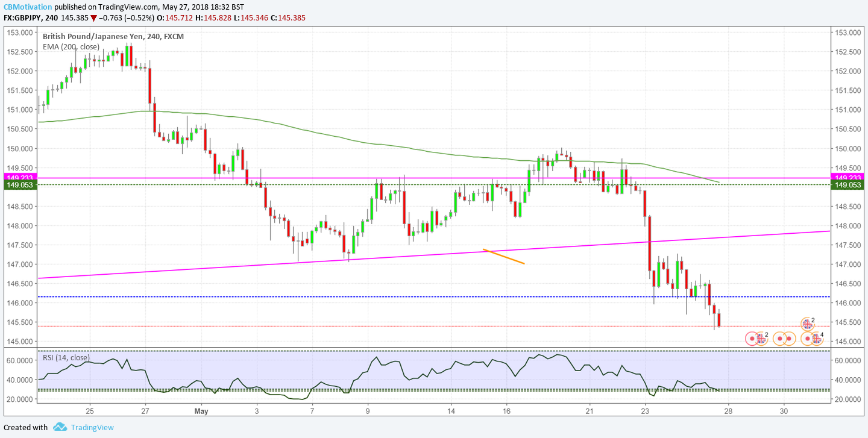Click the 23 date label on the time axis
The height and width of the screenshot is (438, 868).
point(645,411)
